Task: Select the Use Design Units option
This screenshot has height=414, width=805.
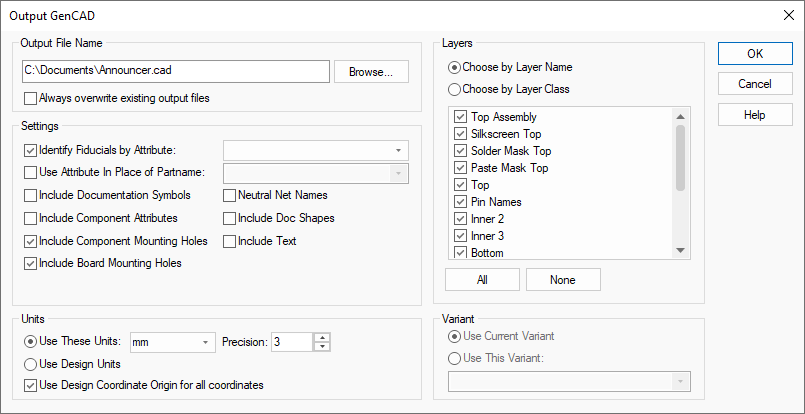Action: click(x=30, y=363)
